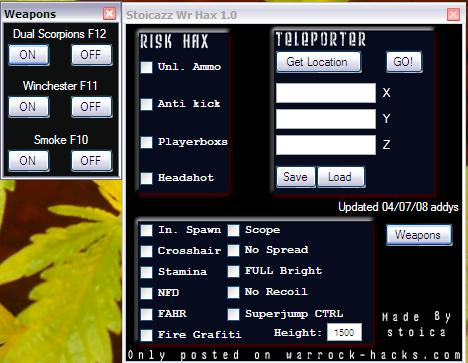Click the 'Smoke F10' label
The height and width of the screenshot is (363, 468).
tap(61, 140)
